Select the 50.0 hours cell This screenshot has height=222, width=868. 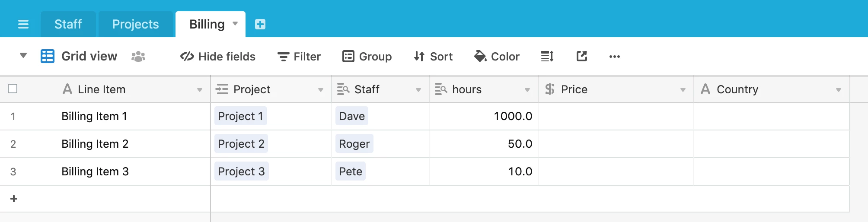[x=484, y=144]
